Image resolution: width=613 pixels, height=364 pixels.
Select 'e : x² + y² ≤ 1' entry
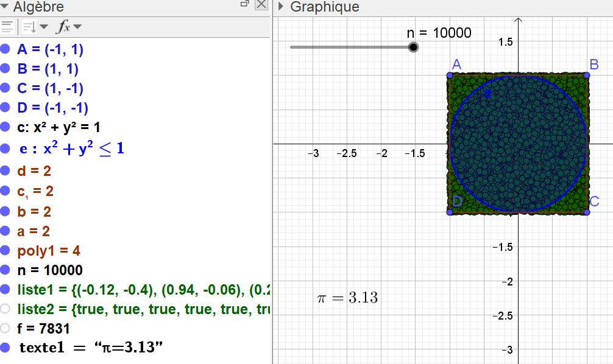pyautogui.click(x=72, y=149)
